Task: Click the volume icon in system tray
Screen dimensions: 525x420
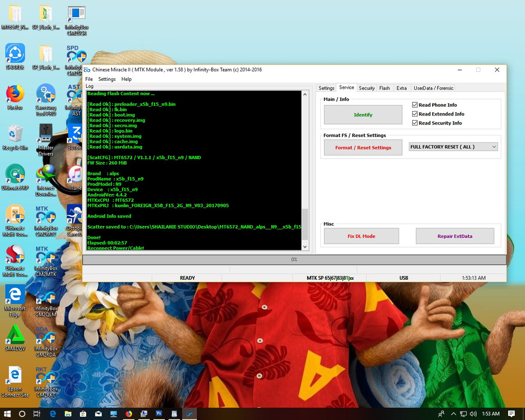Action: [x=473, y=414]
